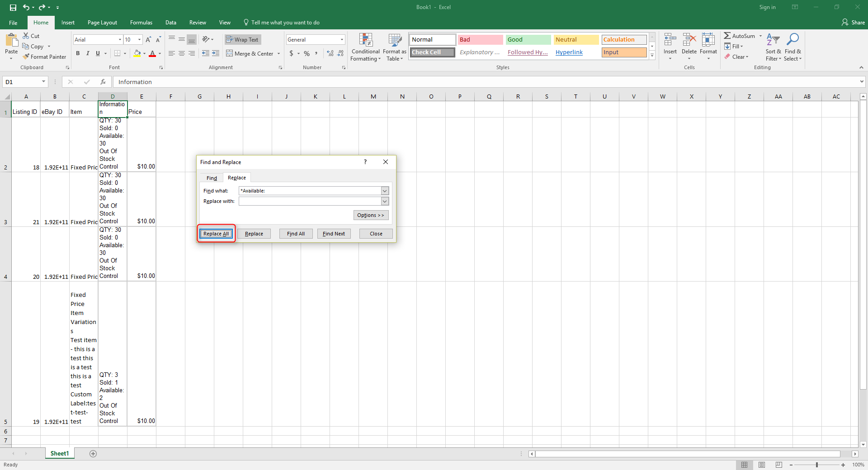
Task: Click the Save icon in quick access toolbar
Action: pyautogui.click(x=13, y=7)
